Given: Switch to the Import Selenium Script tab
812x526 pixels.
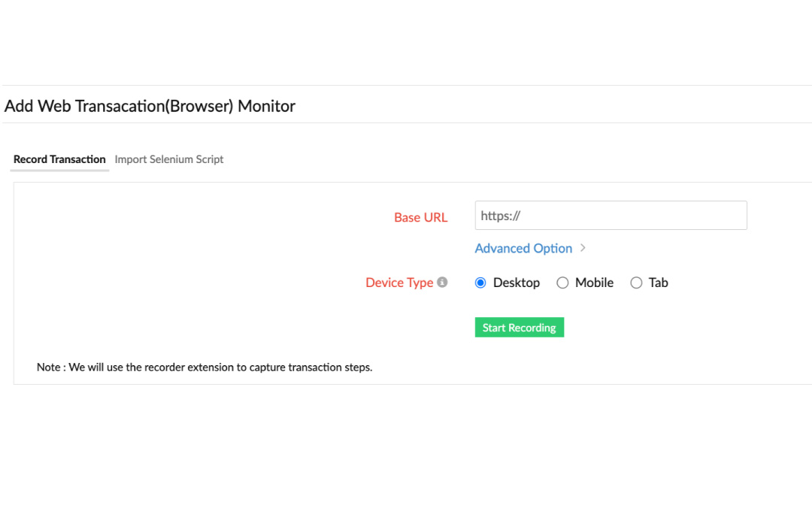Looking at the screenshot, I should point(168,159).
